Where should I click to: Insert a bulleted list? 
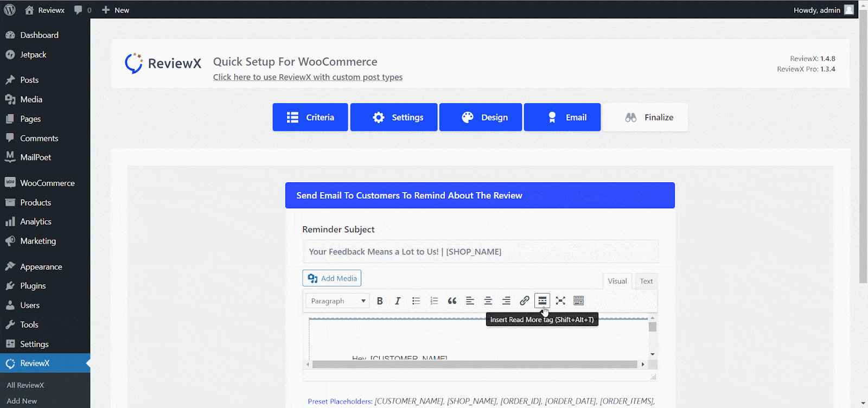416,301
